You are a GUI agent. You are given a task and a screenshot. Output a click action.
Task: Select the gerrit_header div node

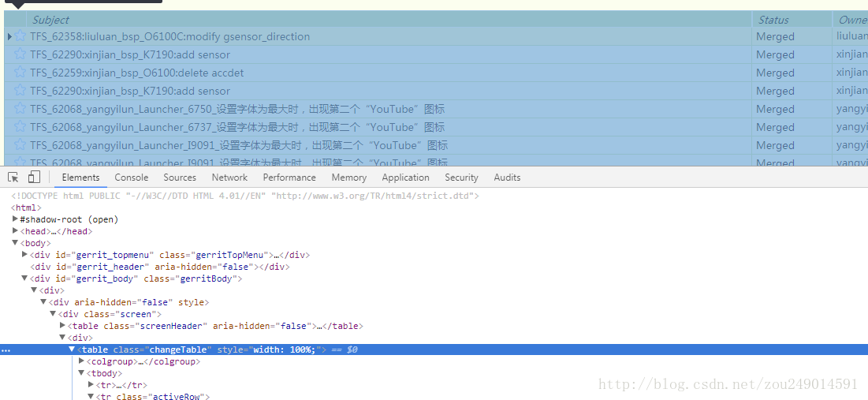pos(161,267)
